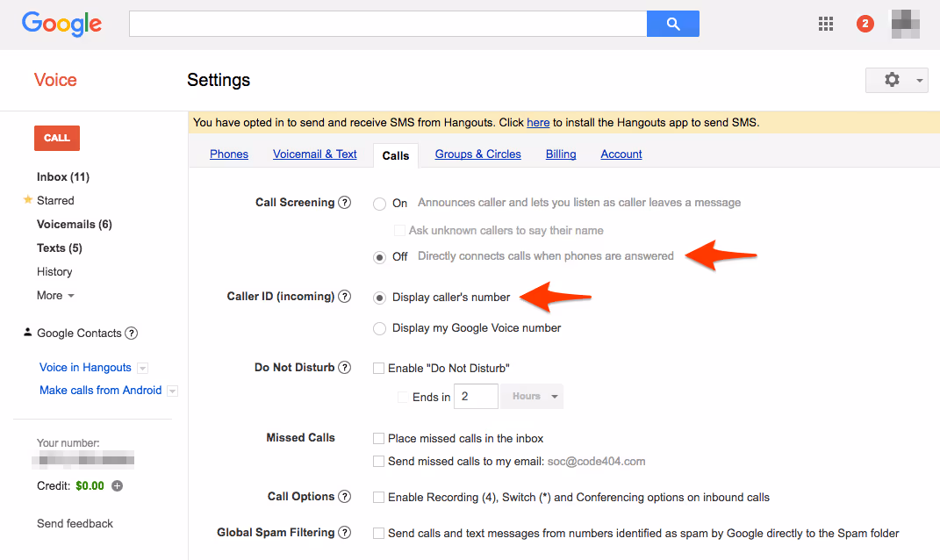The height and width of the screenshot is (560, 940).
Task: Enable "Do Not Disturb" checkbox
Action: tap(379, 368)
